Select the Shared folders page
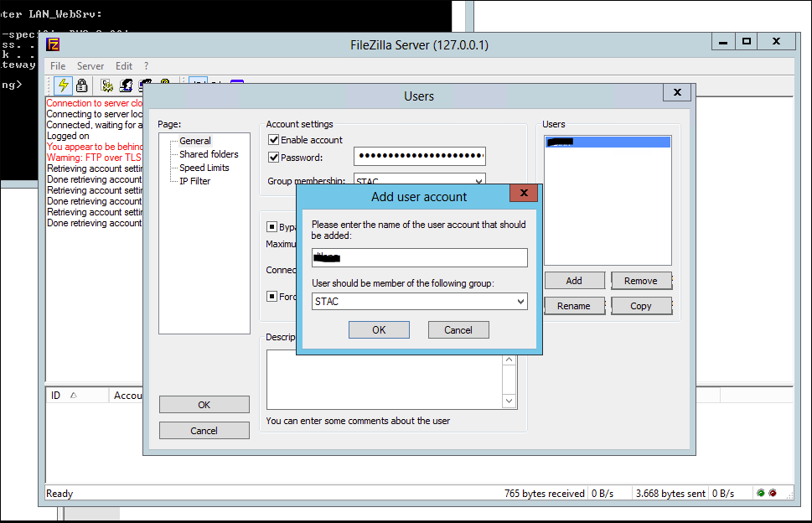This screenshot has width=812, height=523. click(209, 154)
